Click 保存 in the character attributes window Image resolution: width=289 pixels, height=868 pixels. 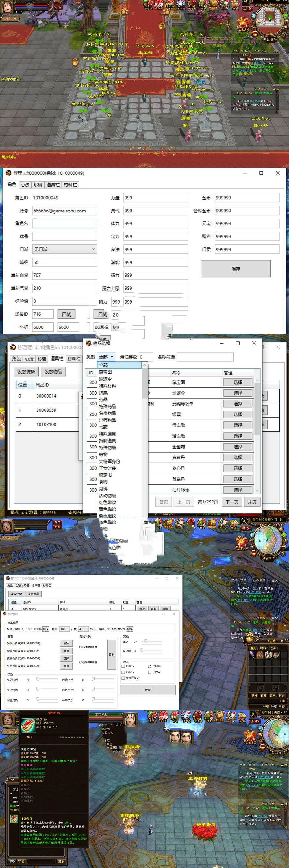236,269
